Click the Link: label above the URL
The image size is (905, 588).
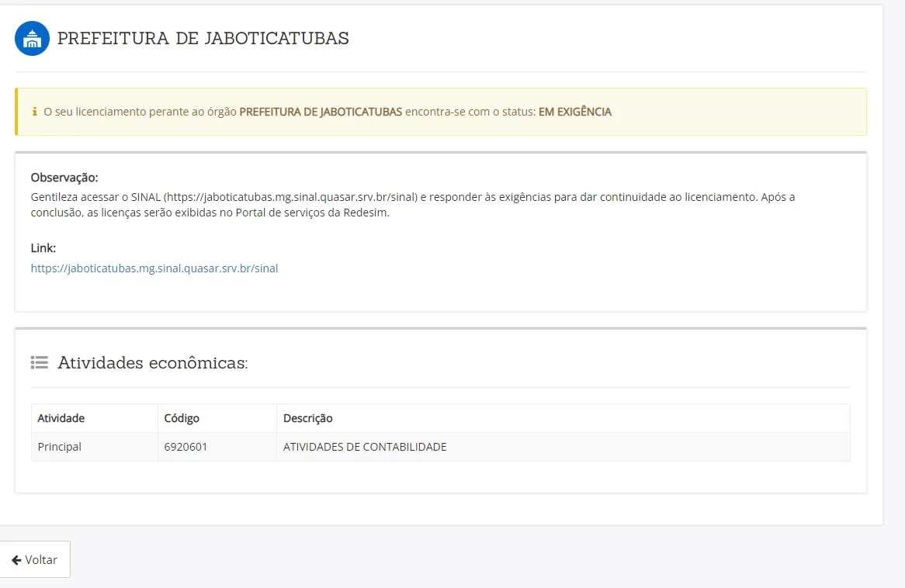[x=43, y=248]
